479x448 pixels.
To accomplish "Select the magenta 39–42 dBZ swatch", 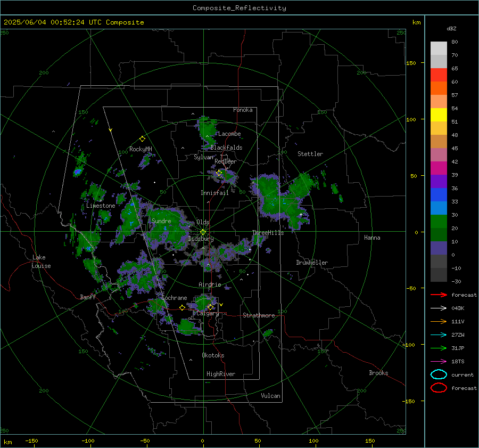I will point(439,168).
